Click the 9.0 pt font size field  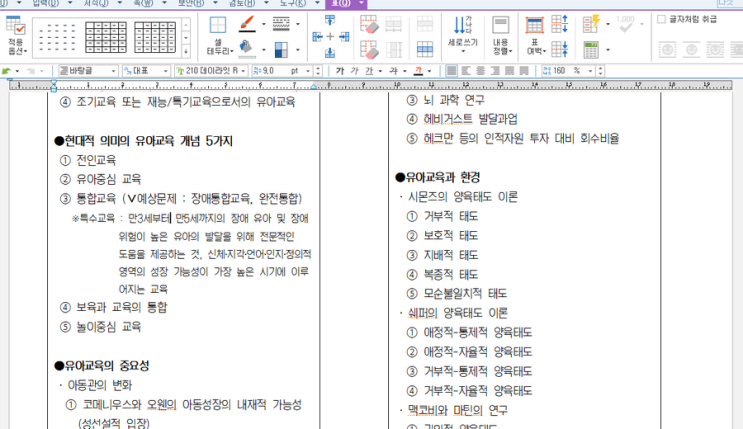tap(281, 71)
